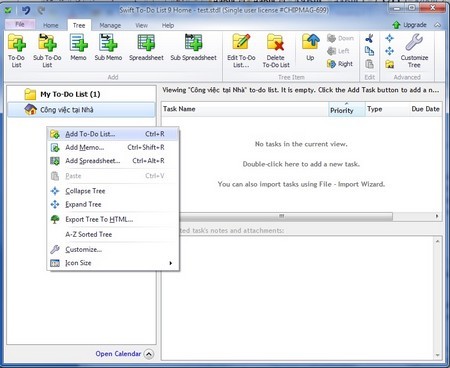450x368 pixels.
Task: Switch to the Manage ribbon tab
Action: pos(110,25)
